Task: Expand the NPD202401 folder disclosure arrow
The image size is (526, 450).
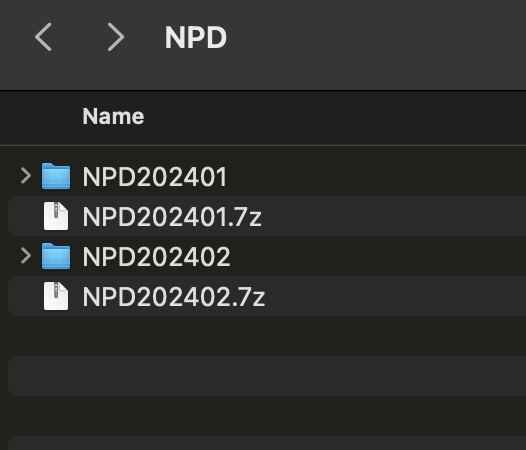Action: 26,176
